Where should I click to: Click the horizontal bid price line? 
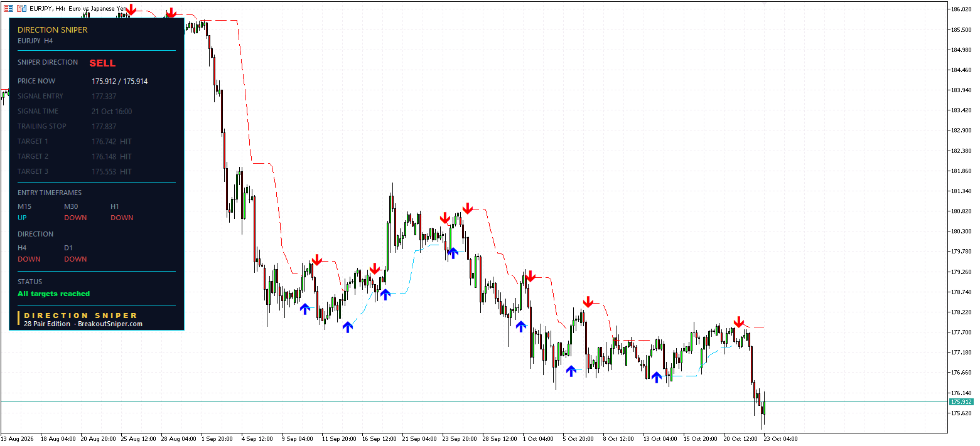(x=474, y=401)
